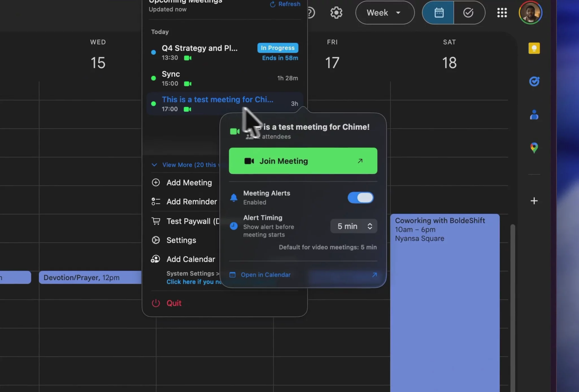Screen dimensions: 579x392
Task: Open the Week view dropdown
Action: click(x=385, y=13)
